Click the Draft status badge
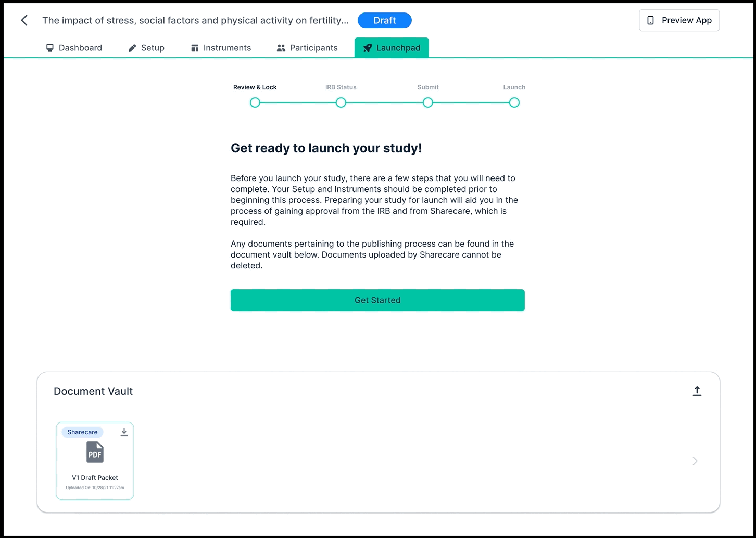The height and width of the screenshot is (538, 756). (x=385, y=20)
